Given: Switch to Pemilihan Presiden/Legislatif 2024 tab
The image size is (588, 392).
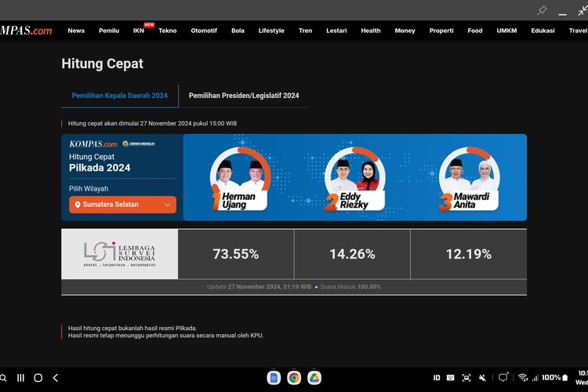Looking at the screenshot, I should click(x=244, y=96).
